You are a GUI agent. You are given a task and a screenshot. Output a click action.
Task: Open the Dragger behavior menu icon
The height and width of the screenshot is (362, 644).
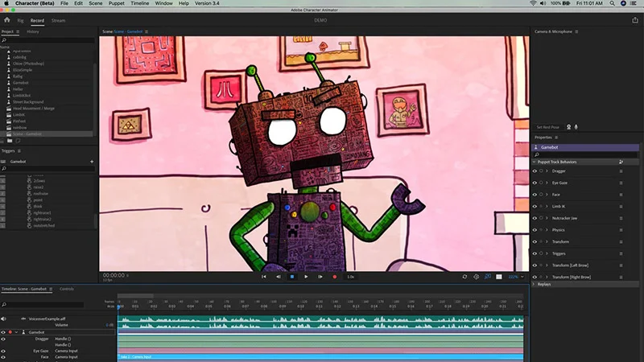621,171
